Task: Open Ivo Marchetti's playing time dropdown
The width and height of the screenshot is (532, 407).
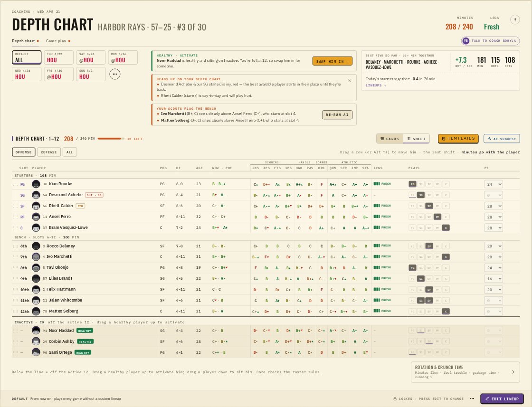Action: point(494,257)
